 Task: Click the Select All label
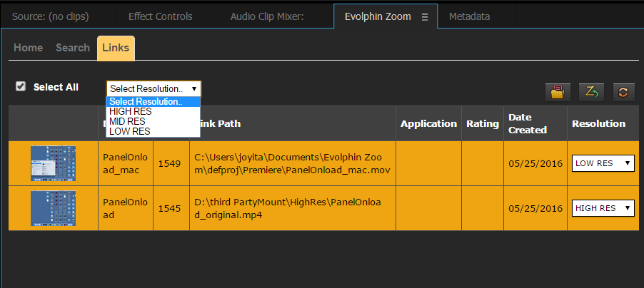(56, 87)
